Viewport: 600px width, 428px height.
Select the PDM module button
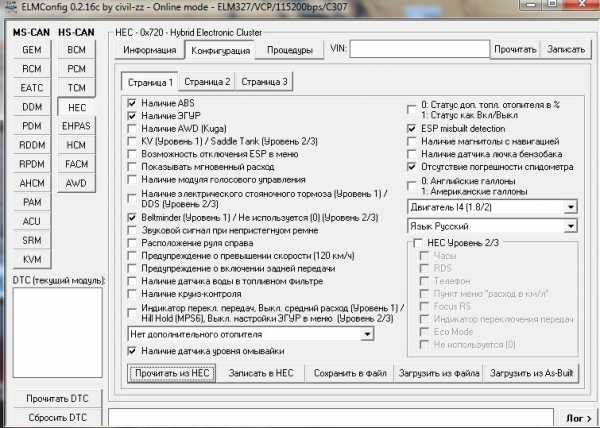(32, 126)
